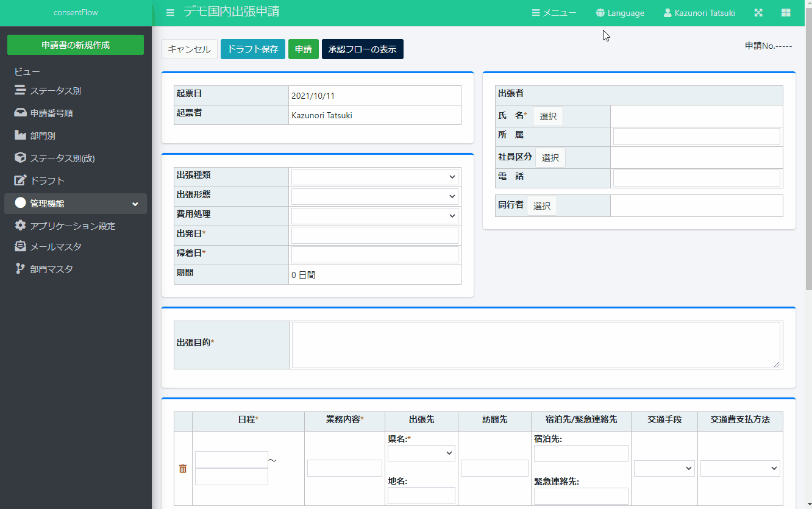This screenshot has width=812, height=509.
Task: Click the 出張目的 text area
Action: (x=536, y=345)
